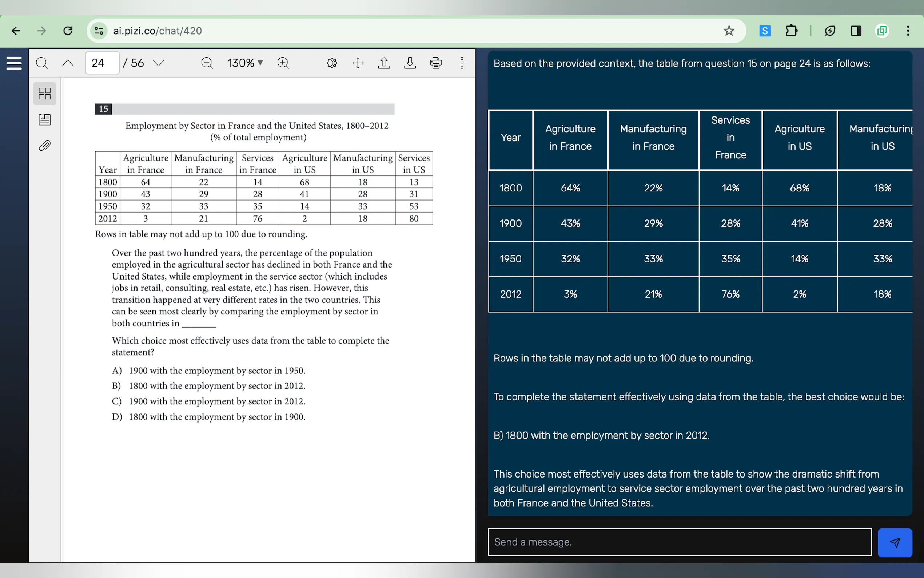Screen dimensions: 924x578
Task: Go to previous page with up arrow
Action: point(68,63)
